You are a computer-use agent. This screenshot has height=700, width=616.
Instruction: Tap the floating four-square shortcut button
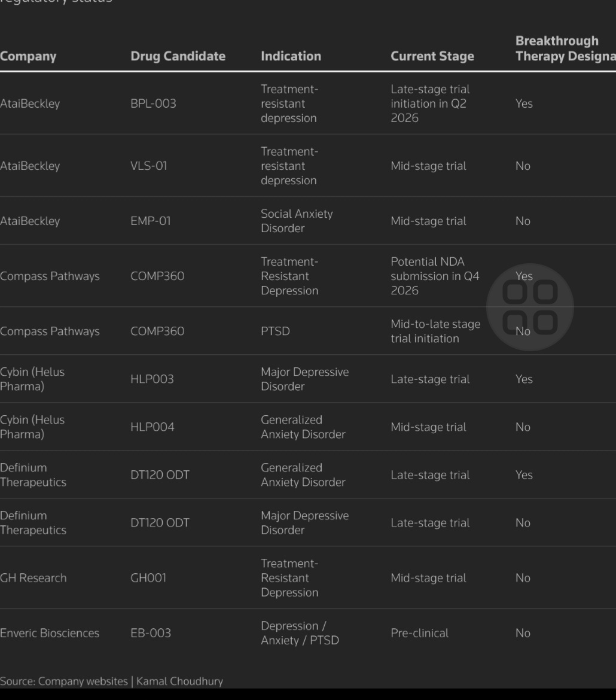coord(530,307)
